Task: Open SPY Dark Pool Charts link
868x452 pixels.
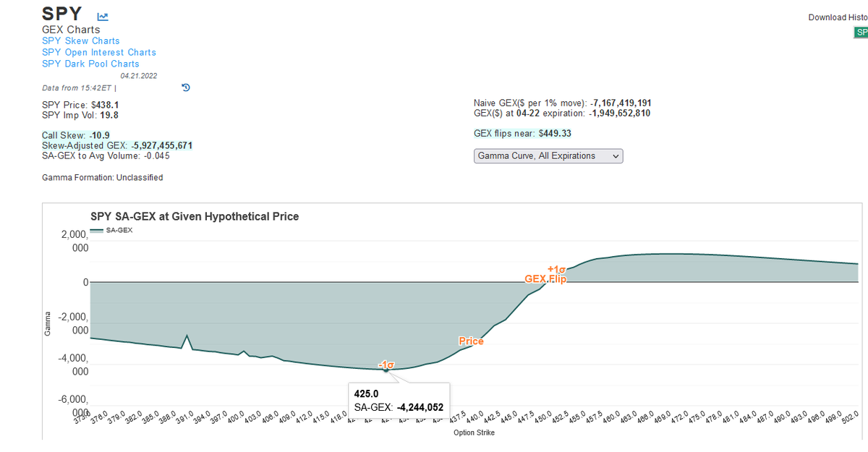Action: point(90,64)
